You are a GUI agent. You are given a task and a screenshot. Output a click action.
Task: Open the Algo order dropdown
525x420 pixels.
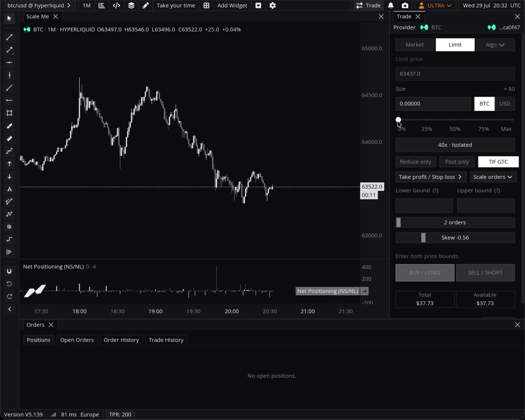coord(495,45)
